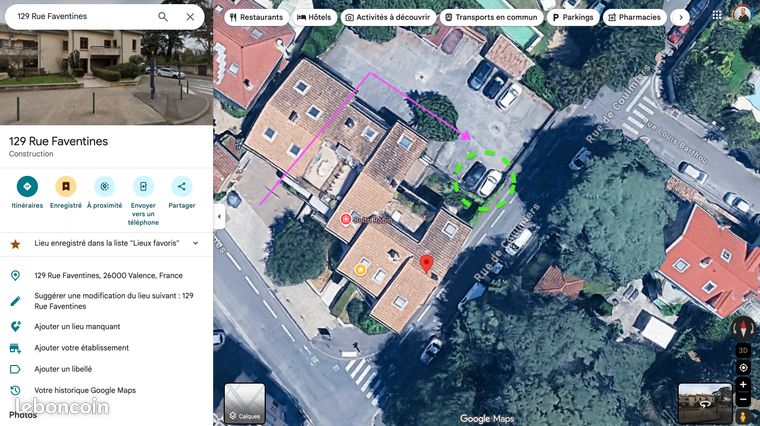Open the Street View thumbnail preview
This screenshot has height=426, width=760.
(x=705, y=403)
